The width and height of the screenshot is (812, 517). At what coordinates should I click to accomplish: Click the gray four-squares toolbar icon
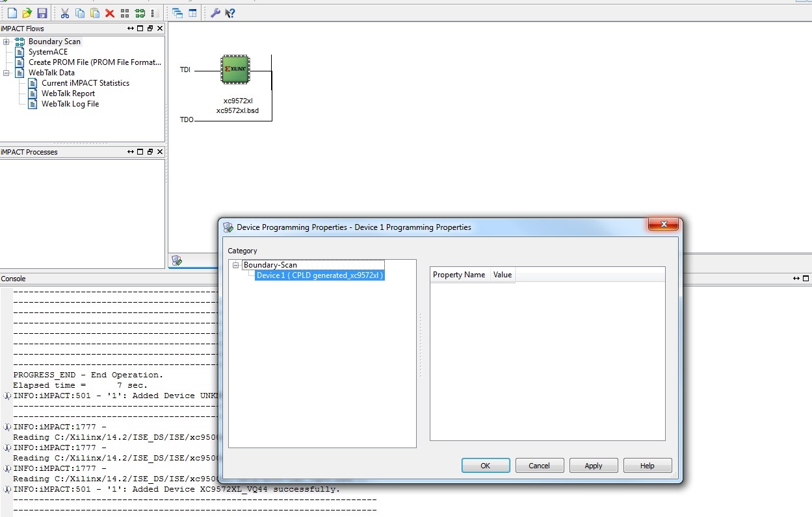(x=125, y=13)
